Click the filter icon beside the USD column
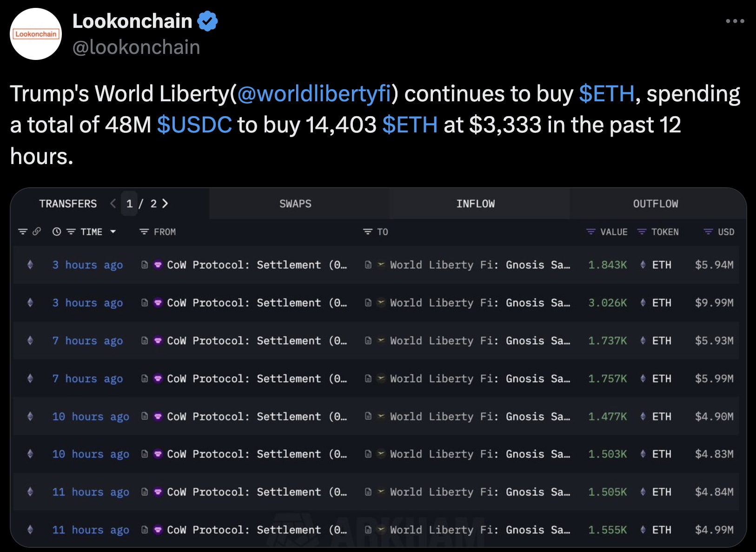Viewport: 756px width, 552px height. (x=709, y=232)
